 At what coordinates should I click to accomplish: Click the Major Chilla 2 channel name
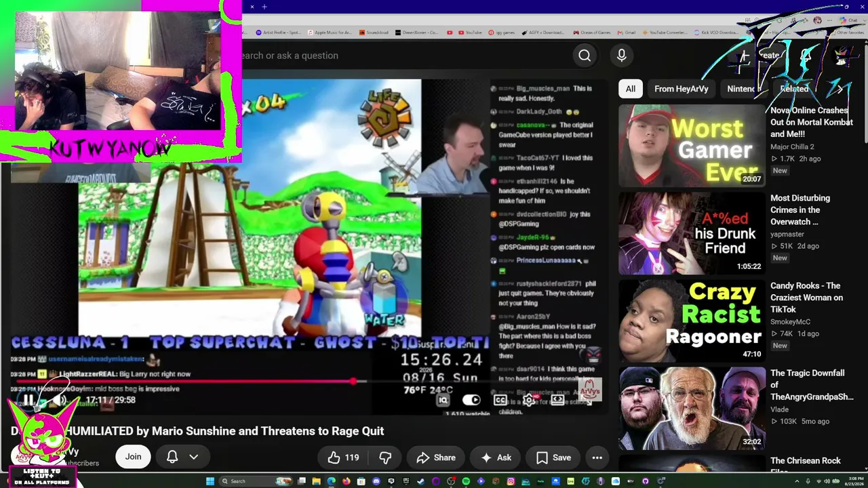click(x=792, y=146)
